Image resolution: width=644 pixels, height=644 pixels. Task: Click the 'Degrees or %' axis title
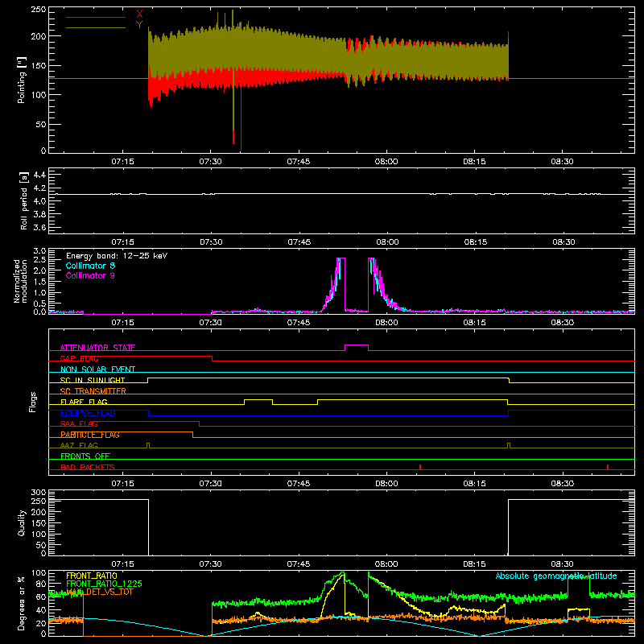click(22, 603)
